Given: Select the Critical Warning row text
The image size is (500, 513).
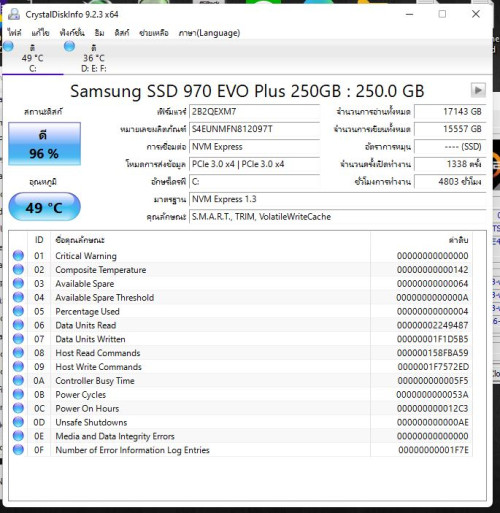Looking at the screenshot, I should coord(86,256).
